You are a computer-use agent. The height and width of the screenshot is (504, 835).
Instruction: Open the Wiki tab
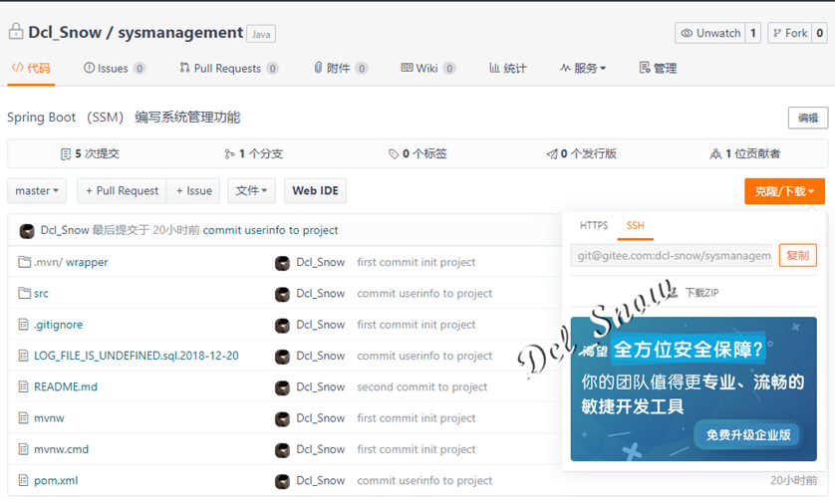[x=428, y=68]
